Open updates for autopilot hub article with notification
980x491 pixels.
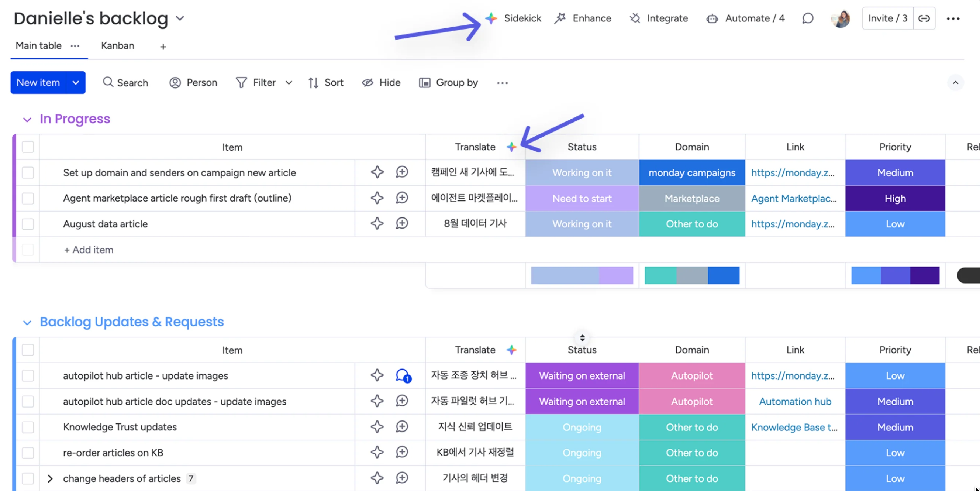[x=403, y=376]
